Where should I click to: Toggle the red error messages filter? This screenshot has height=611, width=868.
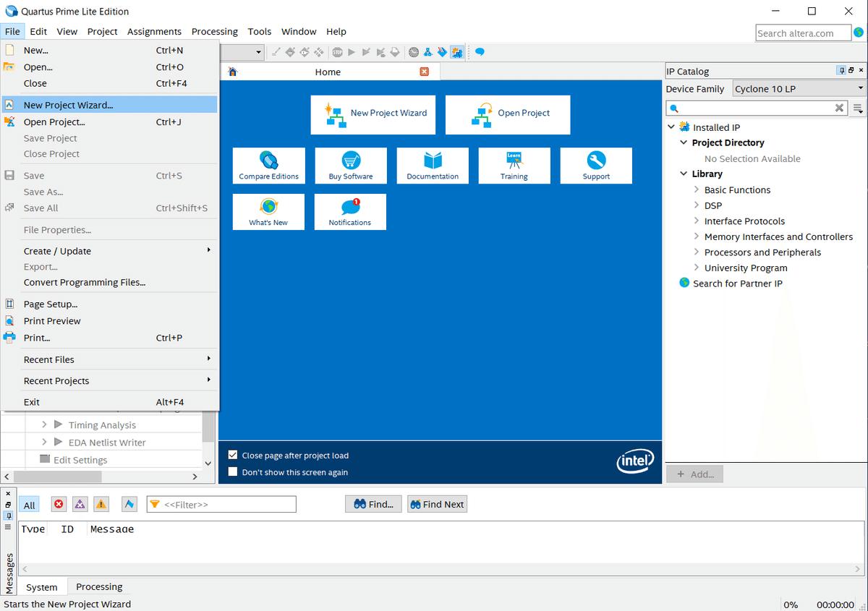click(x=59, y=504)
